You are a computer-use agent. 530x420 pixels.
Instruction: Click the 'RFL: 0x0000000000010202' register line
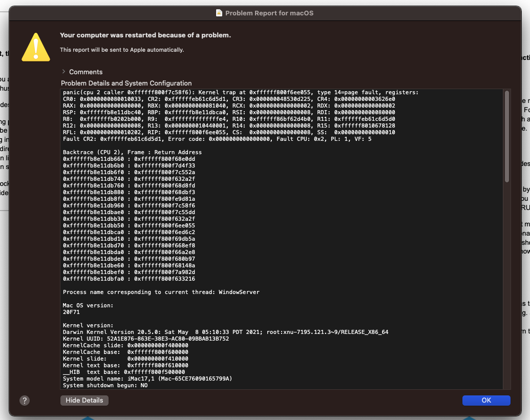[229, 132]
